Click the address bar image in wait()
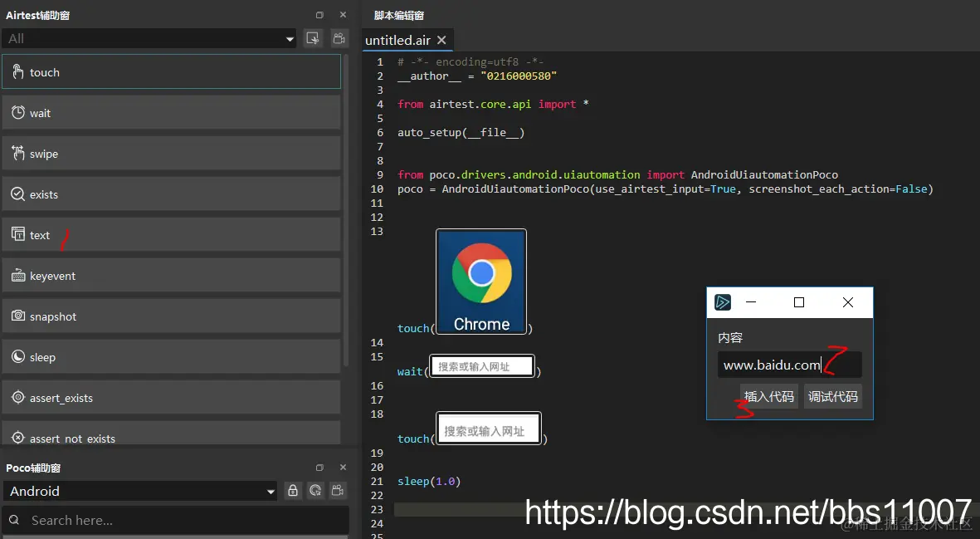The height and width of the screenshot is (539, 980). (x=482, y=366)
